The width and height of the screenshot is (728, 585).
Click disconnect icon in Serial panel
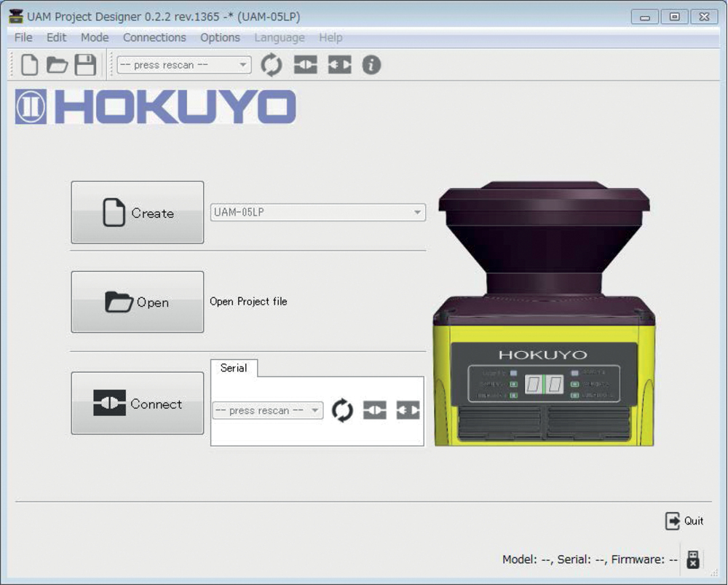click(x=408, y=411)
